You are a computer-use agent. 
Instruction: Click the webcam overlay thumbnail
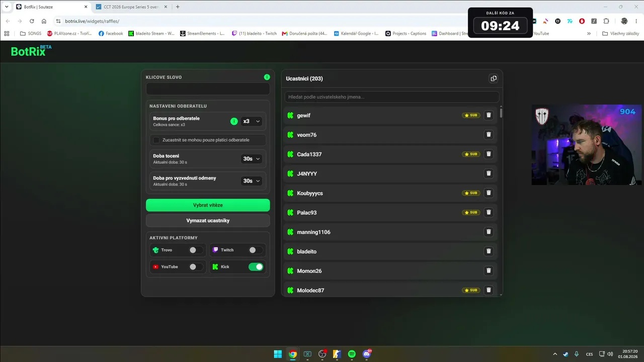tap(587, 145)
